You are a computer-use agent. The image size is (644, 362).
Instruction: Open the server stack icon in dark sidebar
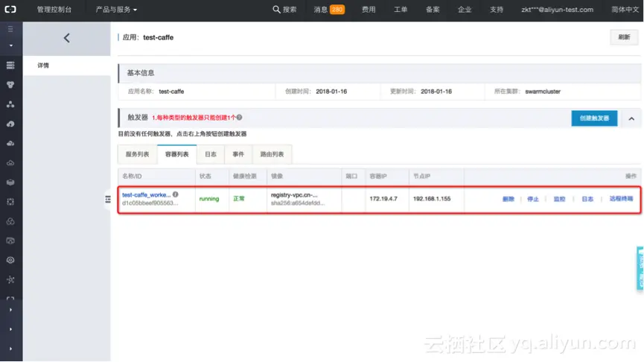(x=10, y=66)
